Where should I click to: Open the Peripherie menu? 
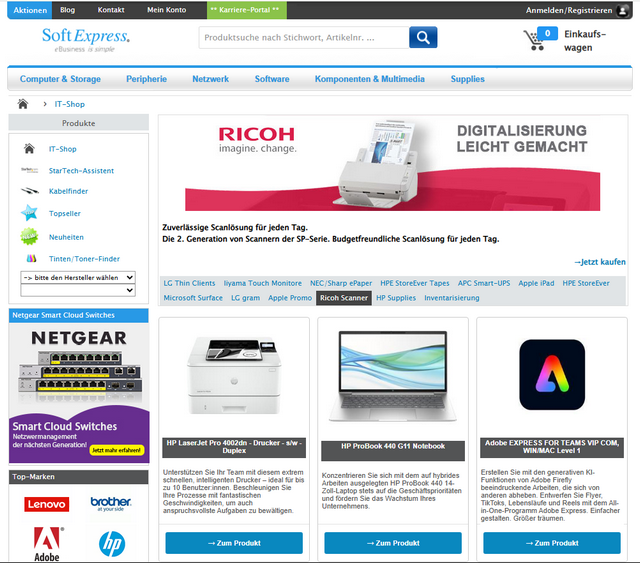pos(147,79)
